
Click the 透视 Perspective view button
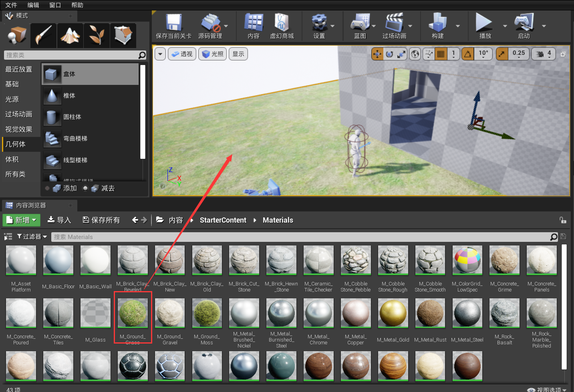click(182, 54)
